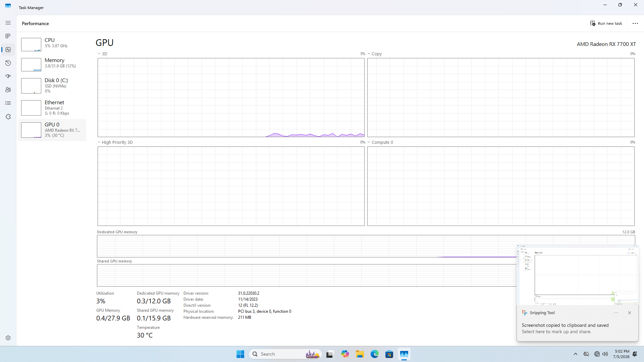Viewport: 644px width, 362px height.
Task: Click hardware reserved memory value 211 MB
Action: tap(245, 317)
